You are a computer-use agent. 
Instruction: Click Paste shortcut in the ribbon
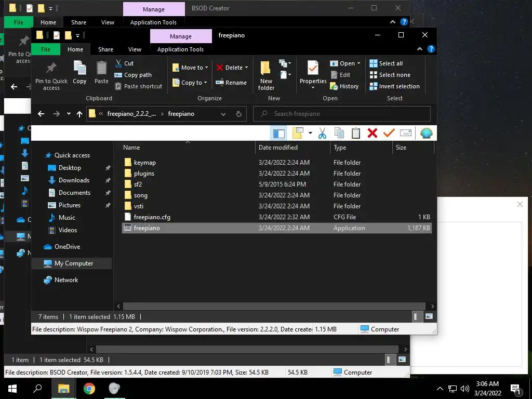138,87
